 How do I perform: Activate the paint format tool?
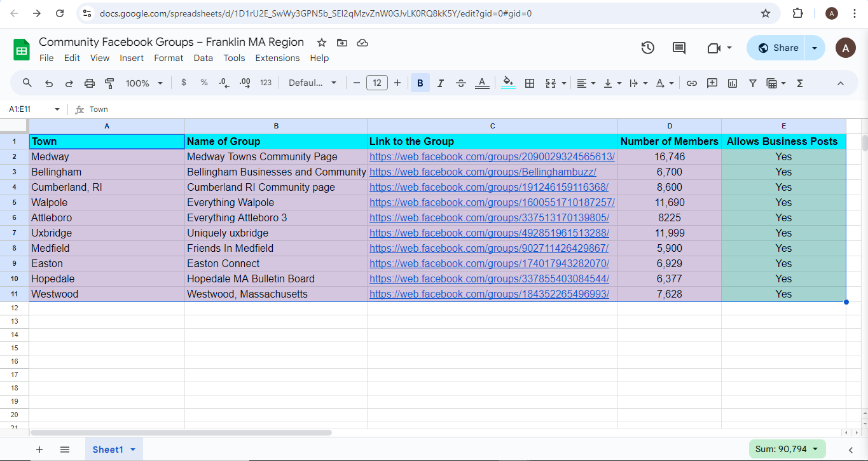point(109,83)
